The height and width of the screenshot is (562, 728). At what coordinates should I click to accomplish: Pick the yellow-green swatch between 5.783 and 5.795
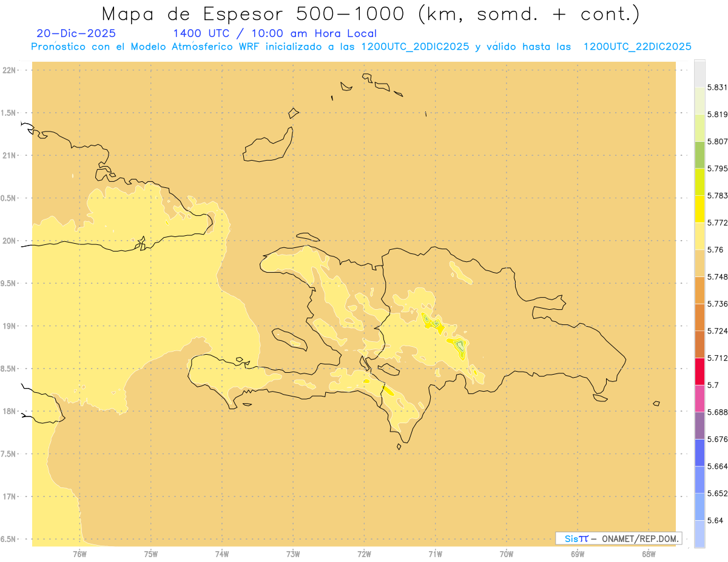tap(699, 182)
